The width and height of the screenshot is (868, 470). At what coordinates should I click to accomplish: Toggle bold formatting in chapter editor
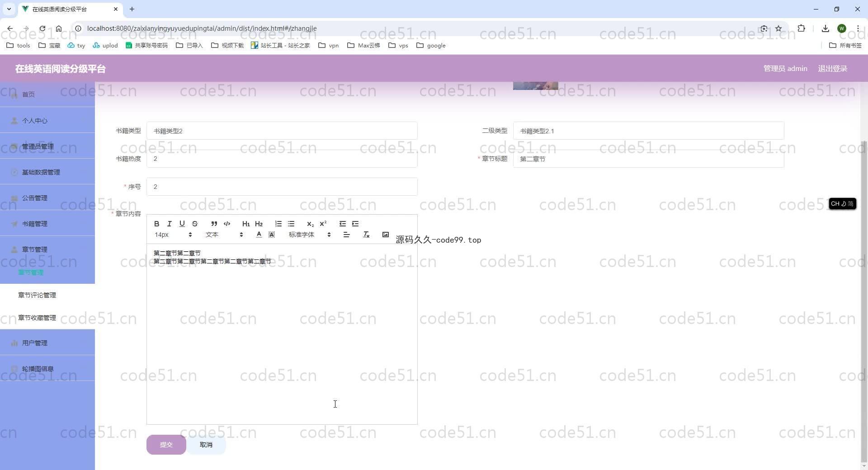[156, 224]
